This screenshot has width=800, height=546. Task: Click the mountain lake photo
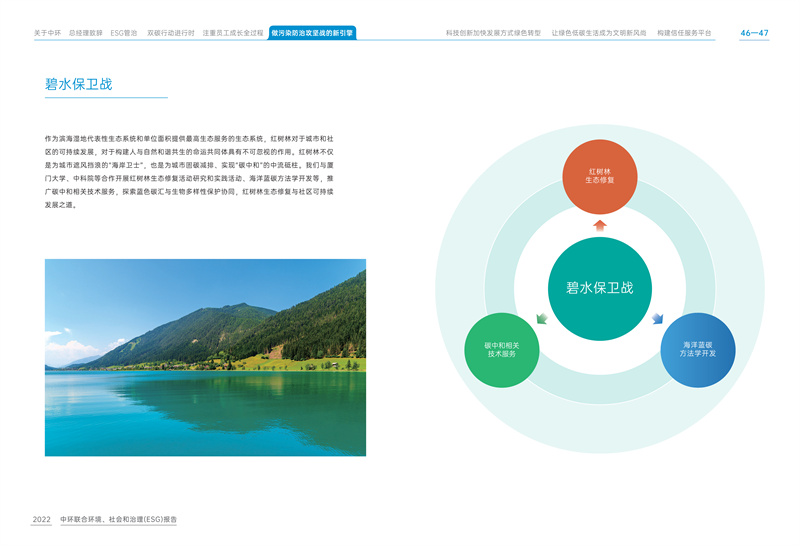[205, 357]
